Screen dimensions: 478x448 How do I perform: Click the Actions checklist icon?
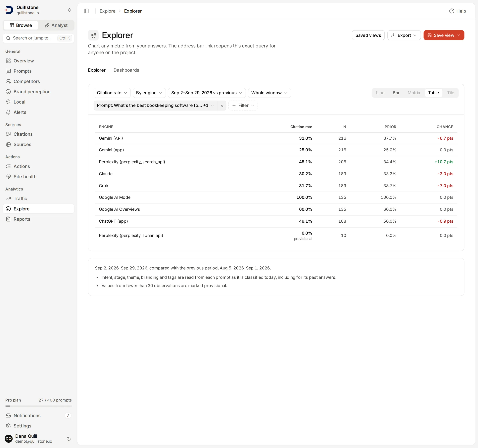8,166
